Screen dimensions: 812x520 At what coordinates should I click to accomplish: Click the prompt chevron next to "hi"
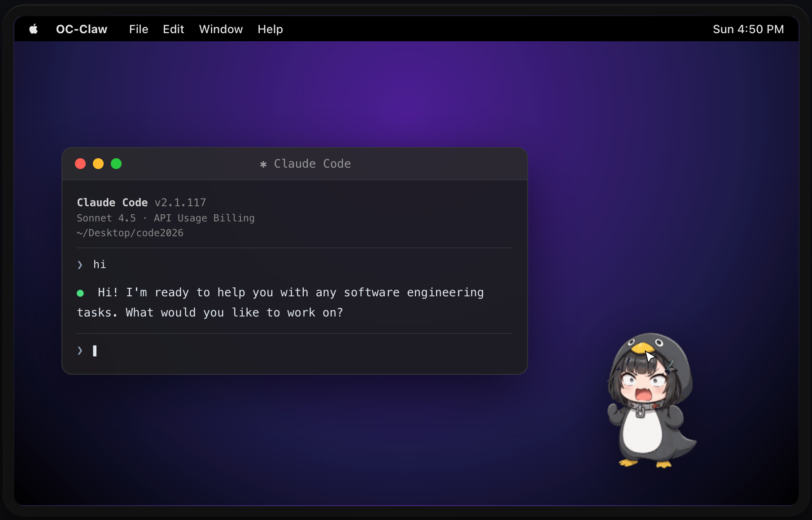tap(80, 265)
